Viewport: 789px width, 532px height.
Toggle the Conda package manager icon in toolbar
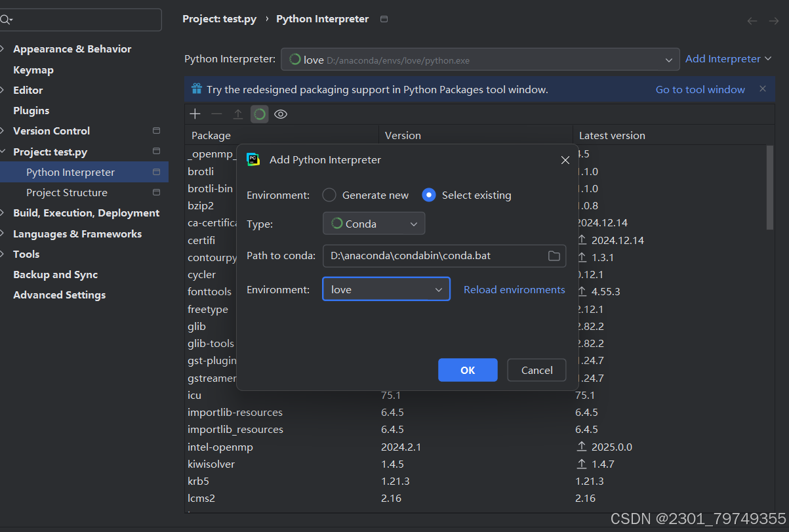coord(260,114)
